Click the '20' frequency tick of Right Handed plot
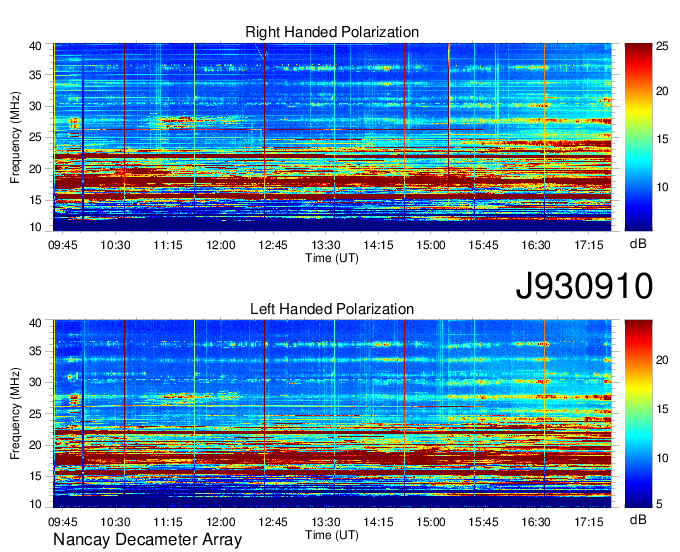This screenshot has width=680, height=552. coord(35,169)
